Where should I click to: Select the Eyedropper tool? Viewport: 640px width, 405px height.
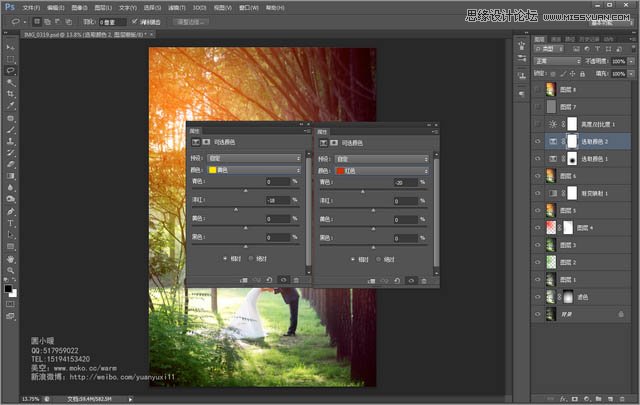pyautogui.click(x=10, y=105)
